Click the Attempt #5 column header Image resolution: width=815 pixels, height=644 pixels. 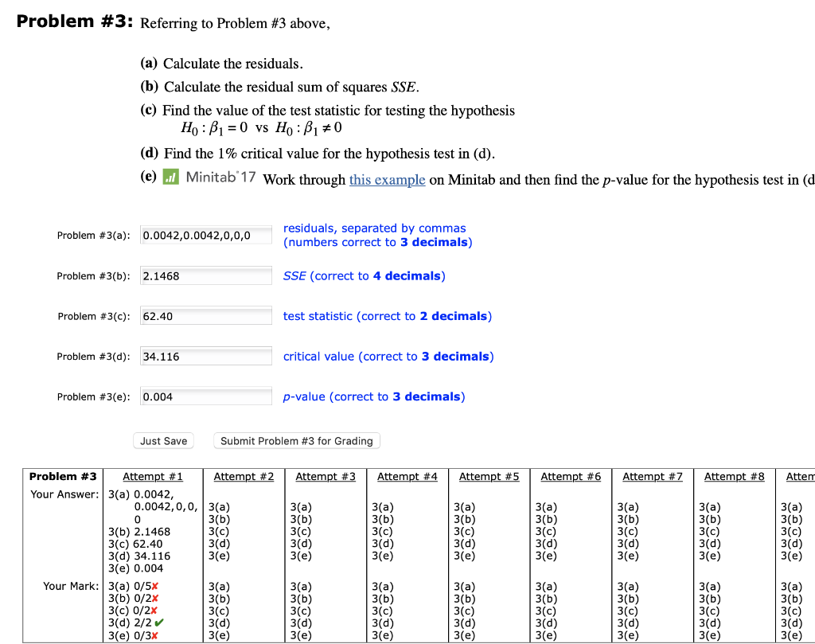(489, 476)
